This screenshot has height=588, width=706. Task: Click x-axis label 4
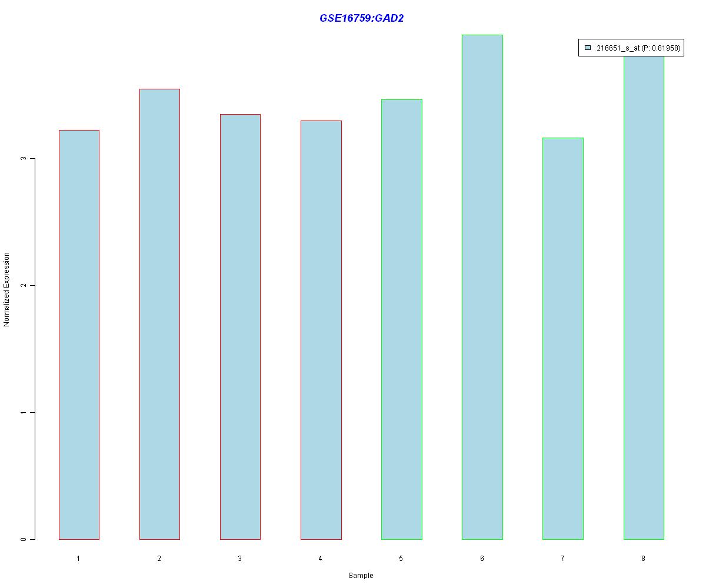pyautogui.click(x=321, y=558)
